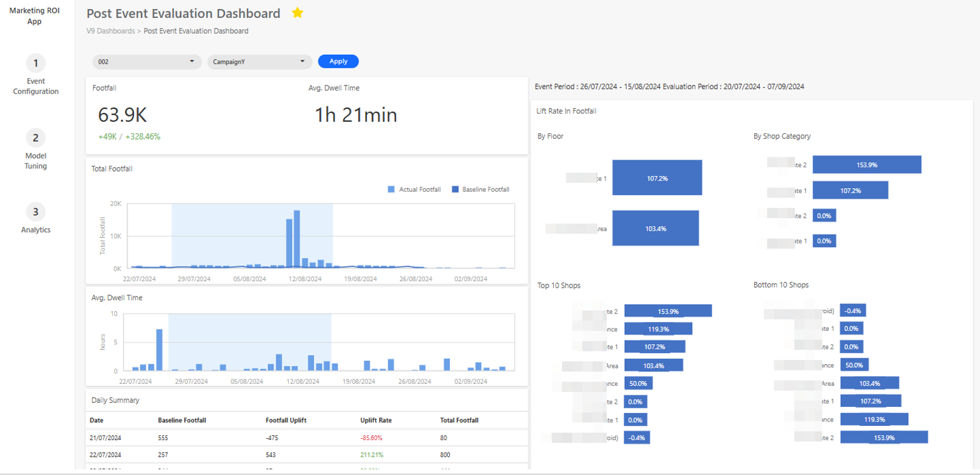This screenshot has height=475, width=980.
Task: Click the 107.2% bar under By Shop Category
Action: pyautogui.click(x=850, y=190)
